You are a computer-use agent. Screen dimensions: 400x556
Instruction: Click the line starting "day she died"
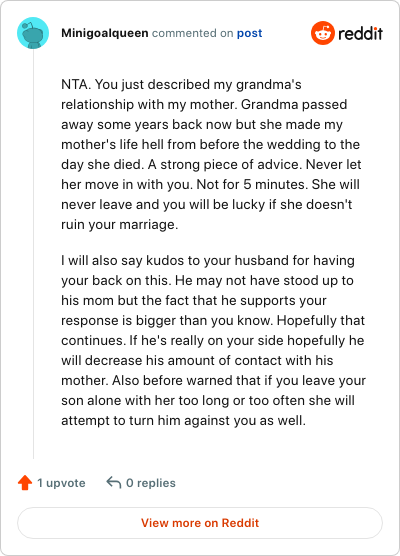click(x=211, y=165)
